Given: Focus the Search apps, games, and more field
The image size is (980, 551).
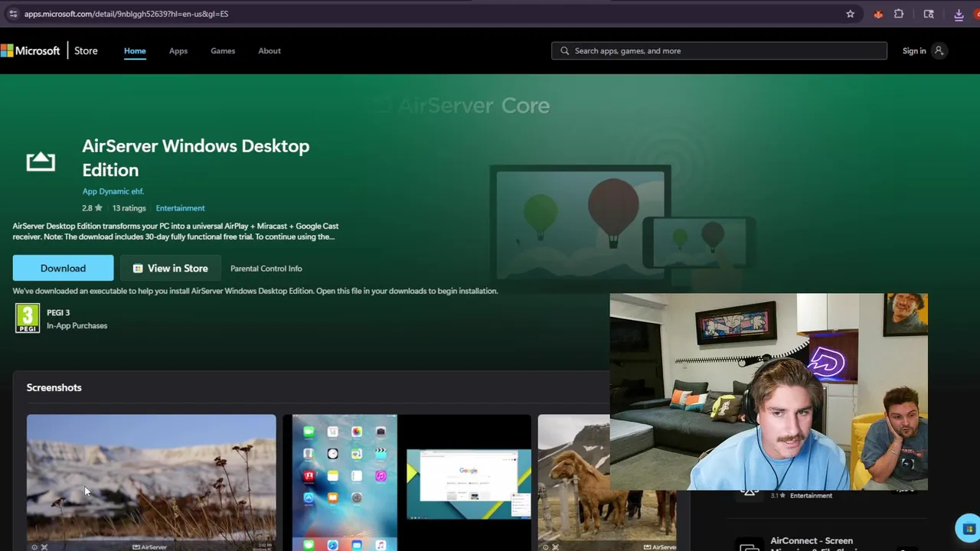Looking at the screenshot, I should pyautogui.click(x=719, y=51).
